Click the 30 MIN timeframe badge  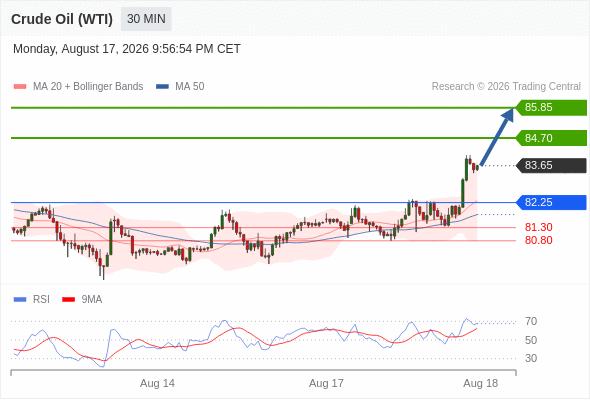146,19
